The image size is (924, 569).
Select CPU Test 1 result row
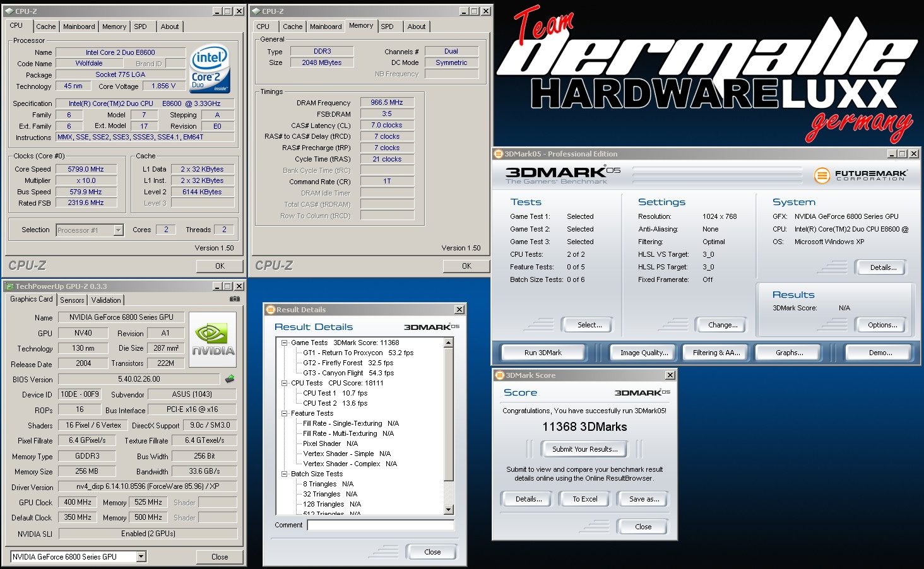point(335,393)
